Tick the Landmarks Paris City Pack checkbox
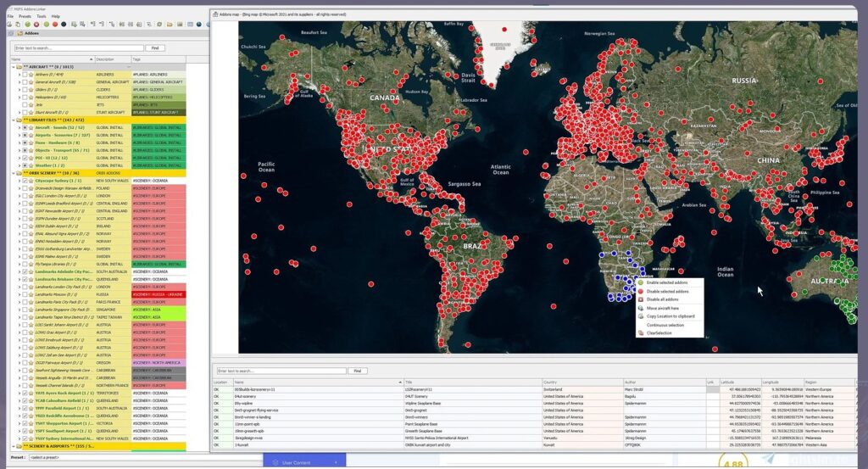The height and width of the screenshot is (469, 868). coord(25,302)
